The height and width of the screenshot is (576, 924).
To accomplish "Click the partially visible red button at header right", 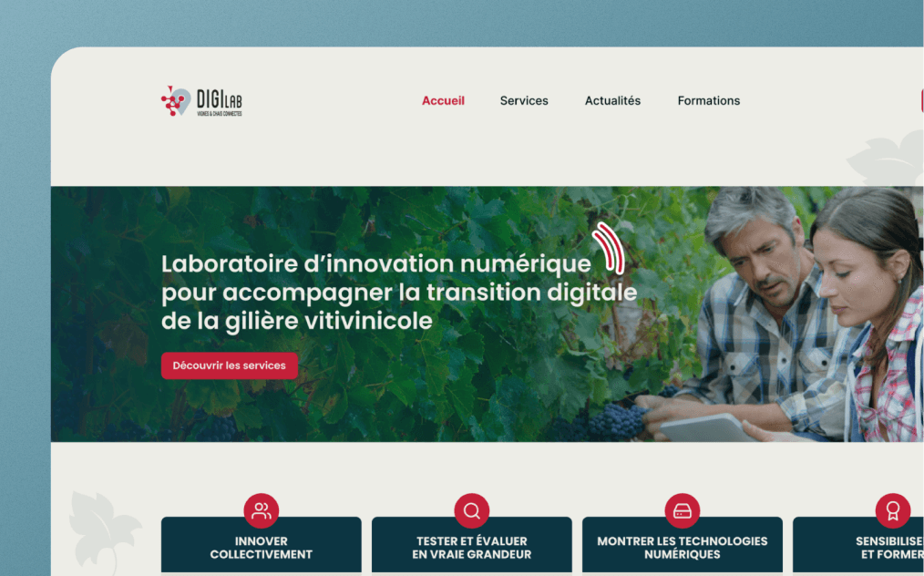I will click(922, 101).
